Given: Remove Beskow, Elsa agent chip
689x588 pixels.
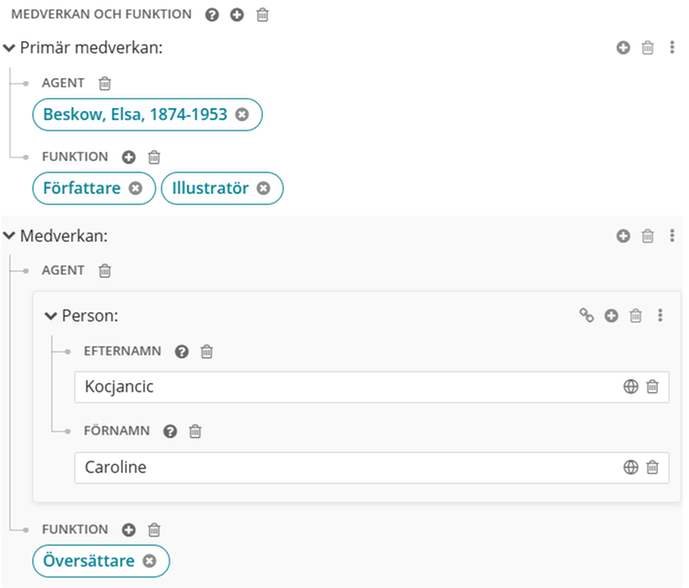Looking at the screenshot, I should point(242,115).
